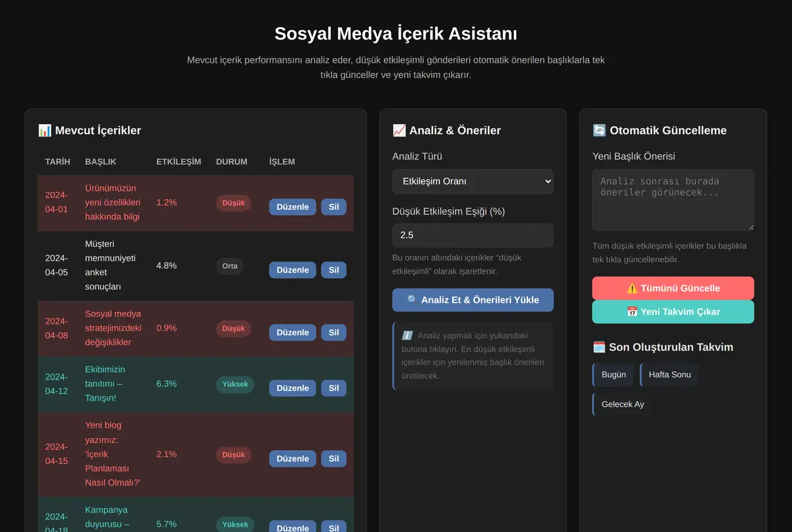Edit the 2024-04-01 product features post
Image resolution: width=792 pixels, height=532 pixels.
pyautogui.click(x=292, y=207)
